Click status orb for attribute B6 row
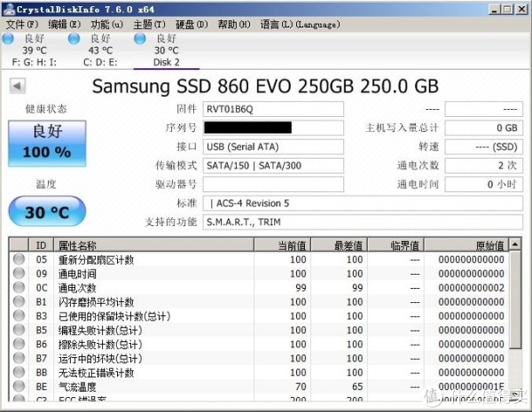This screenshot has height=412, width=532. click(x=19, y=344)
